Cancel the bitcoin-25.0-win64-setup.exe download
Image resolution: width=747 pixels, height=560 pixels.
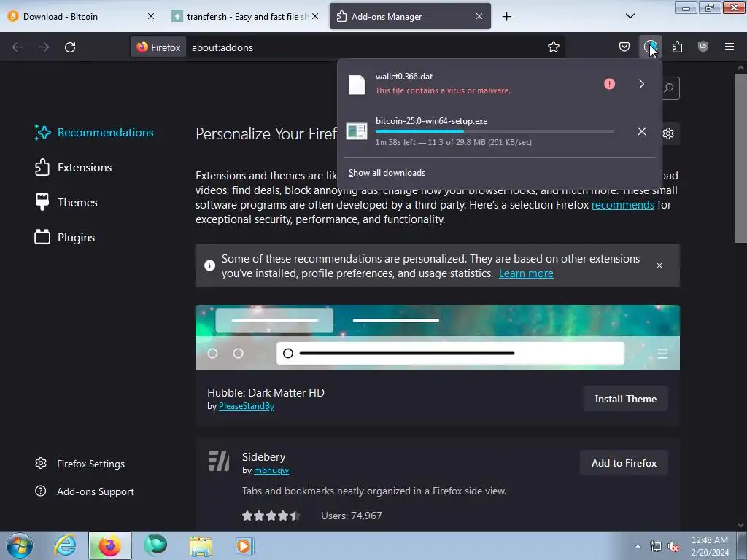pos(642,131)
